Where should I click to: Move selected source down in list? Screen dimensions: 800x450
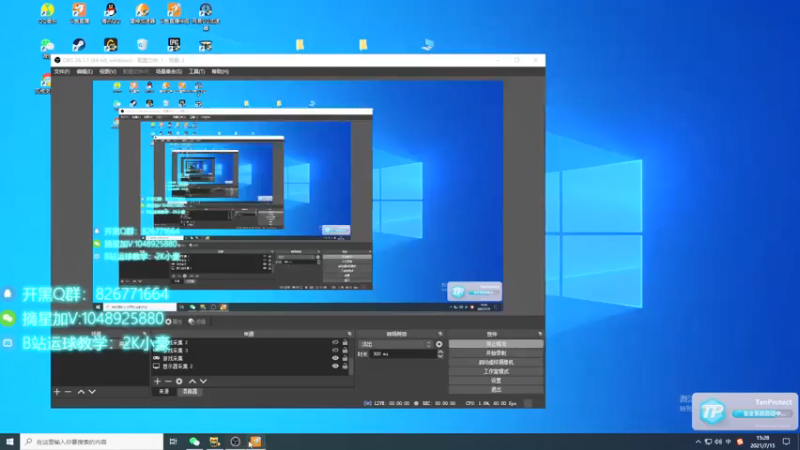(x=204, y=381)
